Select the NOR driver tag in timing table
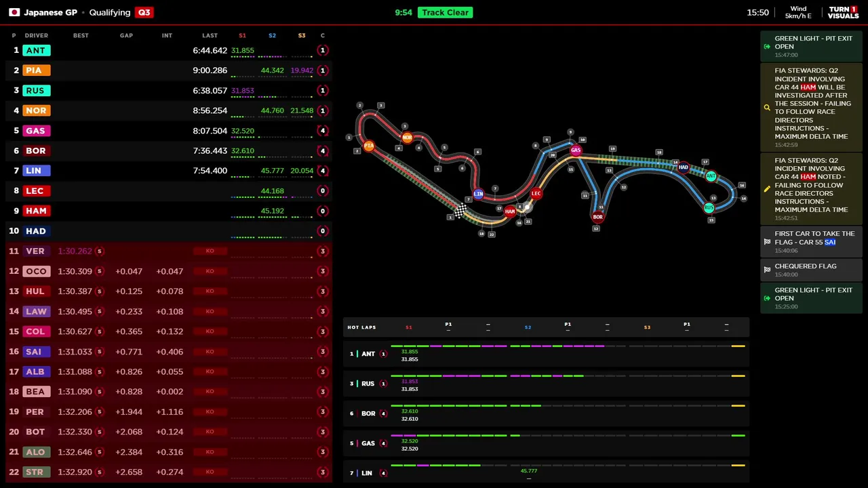Screen dimensions: 868x488 click(x=36, y=110)
